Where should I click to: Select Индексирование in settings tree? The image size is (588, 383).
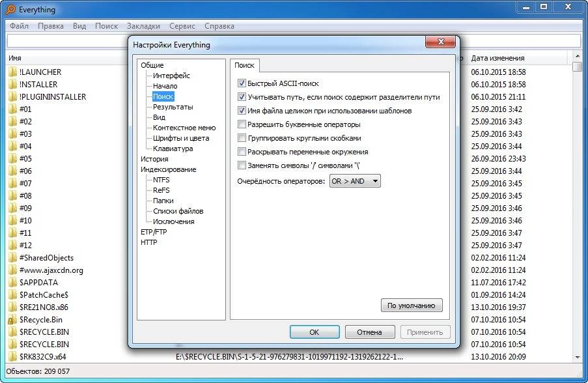pos(169,169)
